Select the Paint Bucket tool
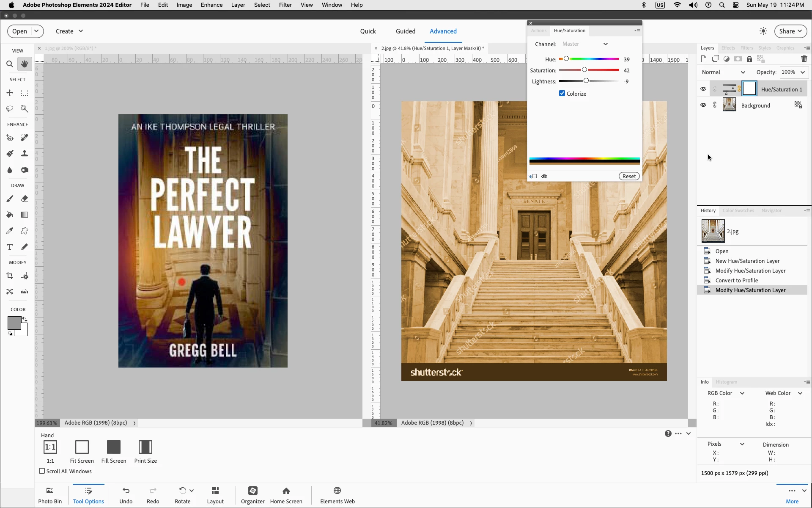This screenshot has height=508, width=812. tap(10, 215)
